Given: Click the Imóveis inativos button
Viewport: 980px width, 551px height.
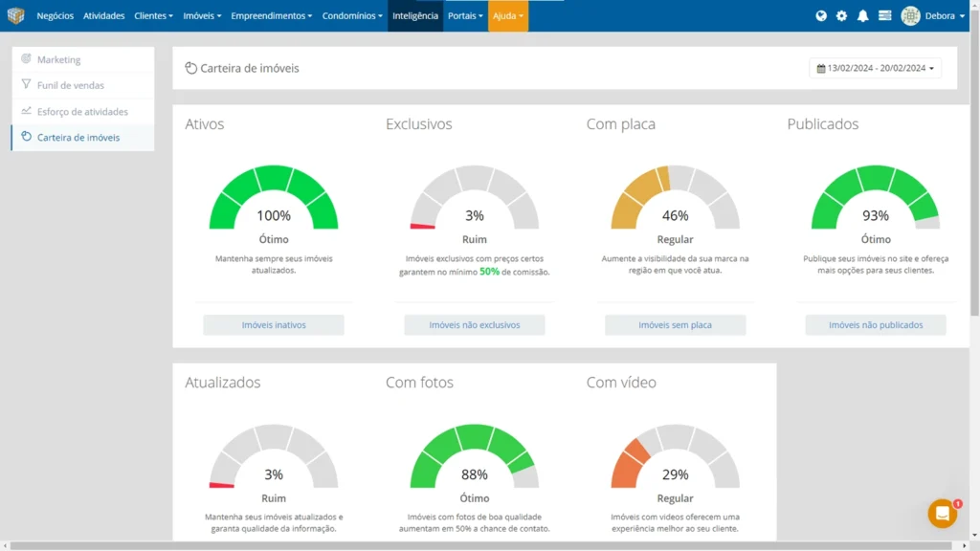Looking at the screenshot, I should [274, 325].
